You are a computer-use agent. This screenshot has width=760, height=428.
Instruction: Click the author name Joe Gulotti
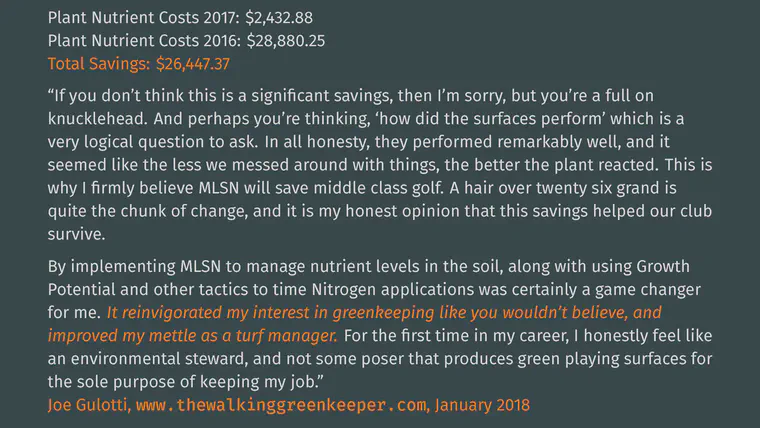[88, 405]
